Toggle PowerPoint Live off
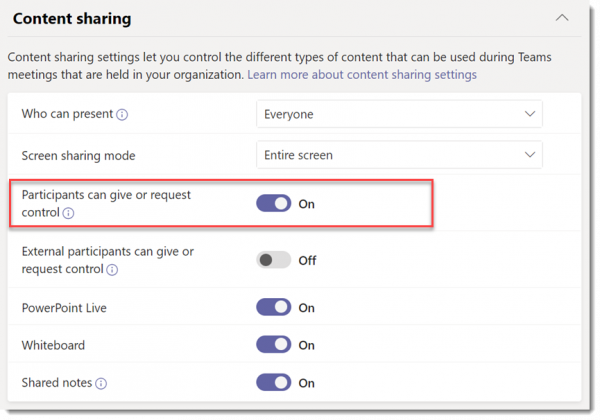Viewport: 600px width, 420px height. 274,307
